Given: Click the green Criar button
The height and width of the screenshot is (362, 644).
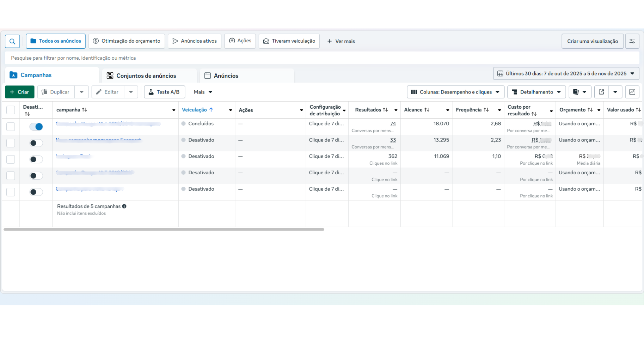Looking at the screenshot, I should click(19, 92).
